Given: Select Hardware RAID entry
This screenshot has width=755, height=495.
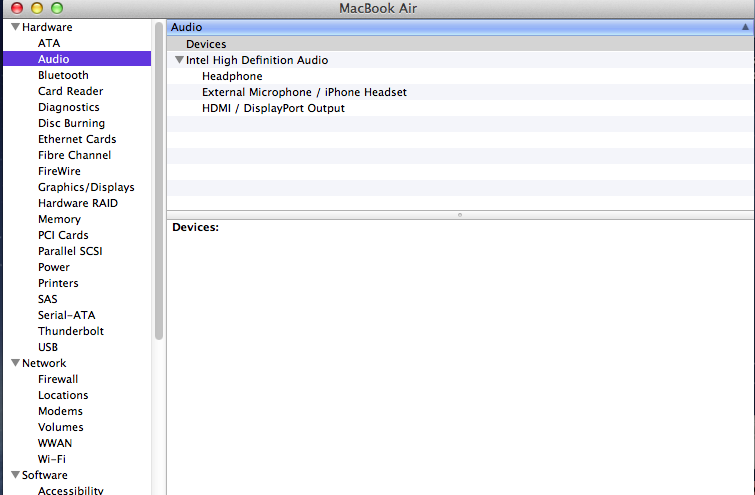Looking at the screenshot, I should 78,203.
